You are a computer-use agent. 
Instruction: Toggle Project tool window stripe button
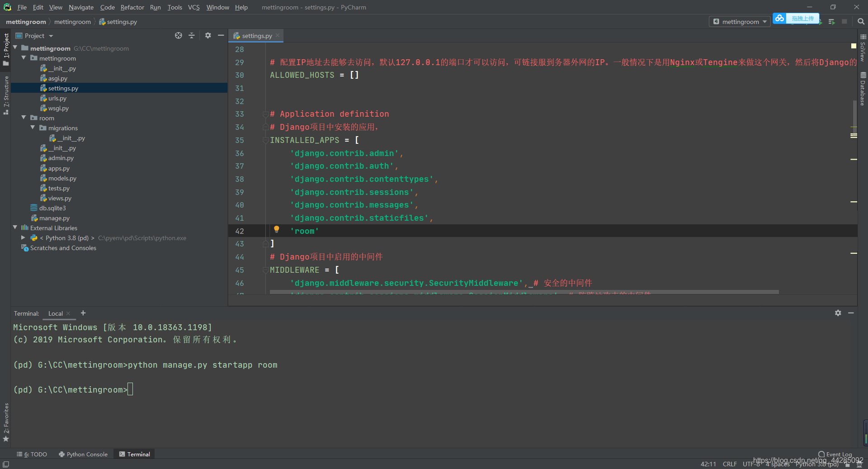(x=6, y=49)
